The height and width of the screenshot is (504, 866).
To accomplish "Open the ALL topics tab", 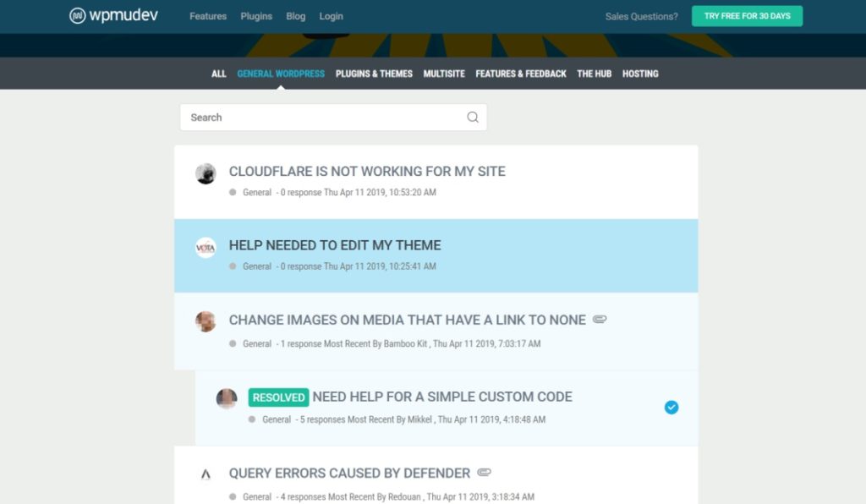I will pos(218,74).
